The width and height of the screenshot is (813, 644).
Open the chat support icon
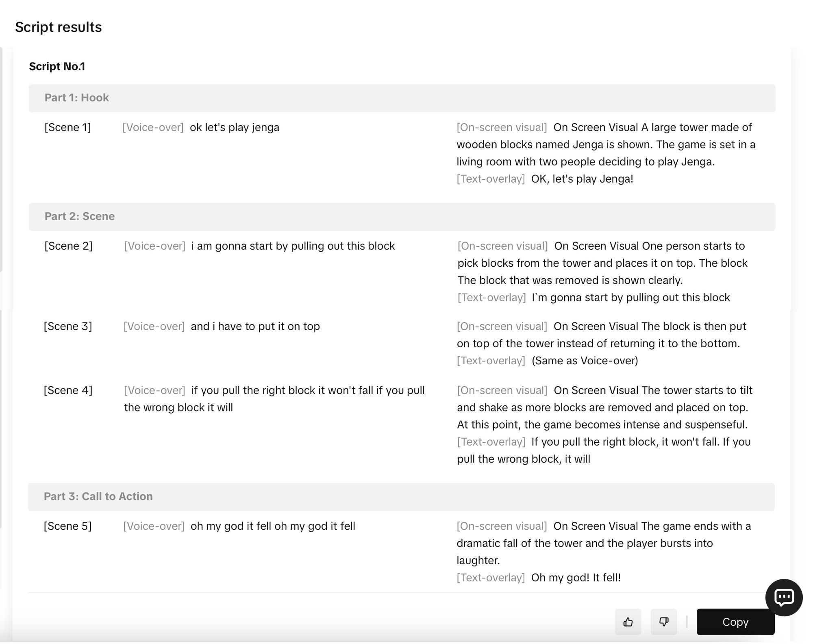783,597
